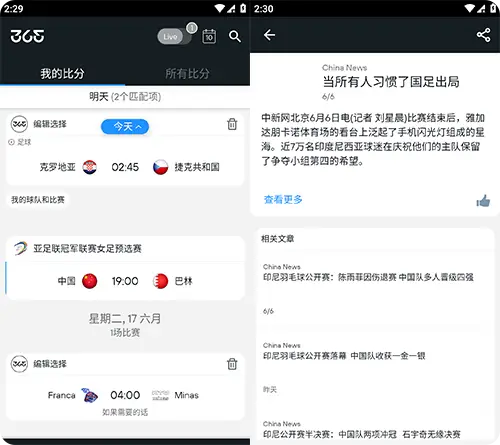
Task: Open related article 陈雨菲因伤退赛
Action: point(368,277)
